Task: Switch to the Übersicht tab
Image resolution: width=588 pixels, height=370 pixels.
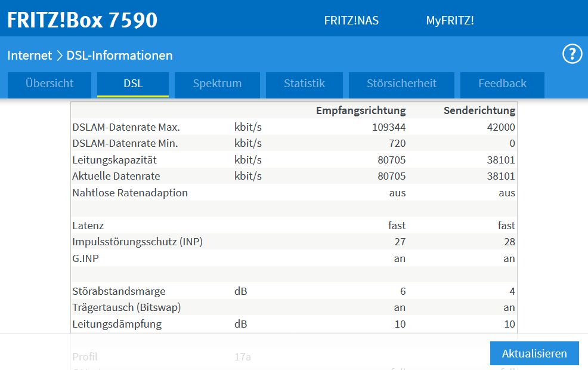Action: [49, 84]
